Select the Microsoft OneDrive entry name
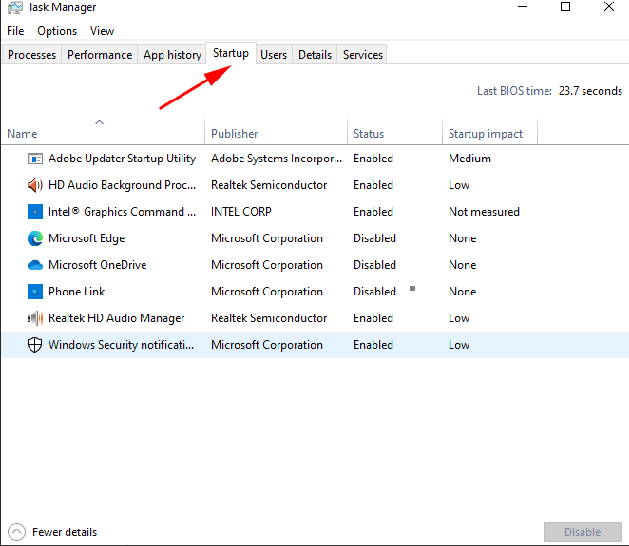629x546 pixels. 97,265
